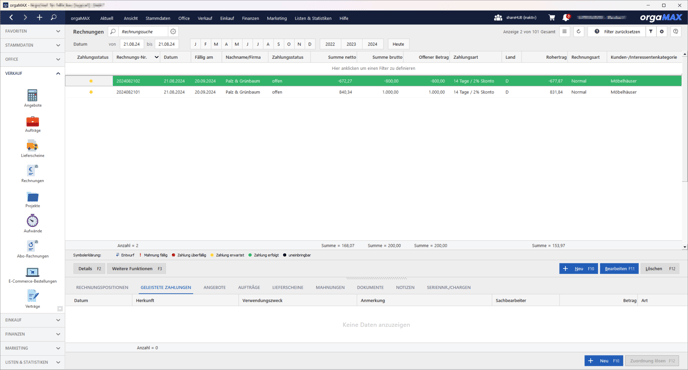Click the magnifier beside Rechnungssuche field
Viewport: 688px width, 370px height.
pyautogui.click(x=113, y=32)
